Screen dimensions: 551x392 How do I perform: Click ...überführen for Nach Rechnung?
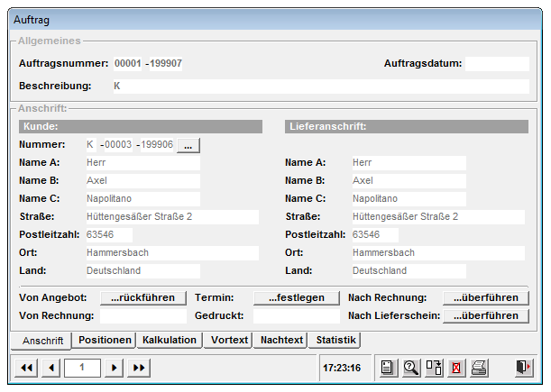(486, 298)
